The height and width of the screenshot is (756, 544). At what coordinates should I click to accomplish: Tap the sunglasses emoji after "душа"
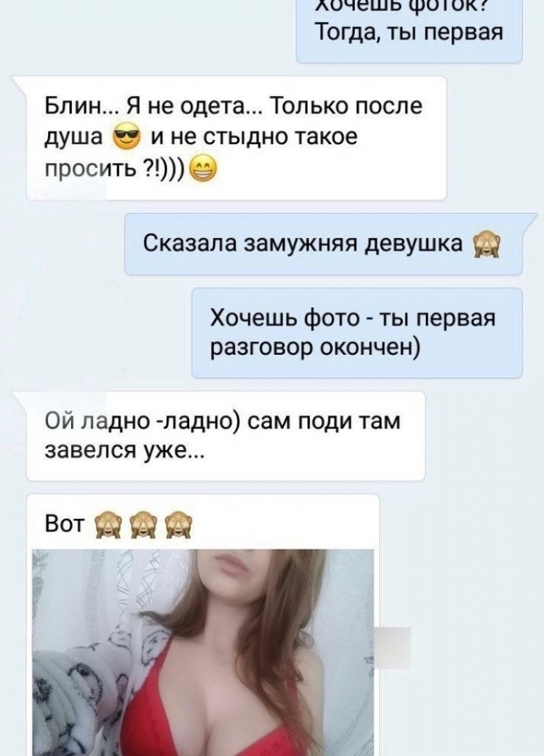point(125,139)
